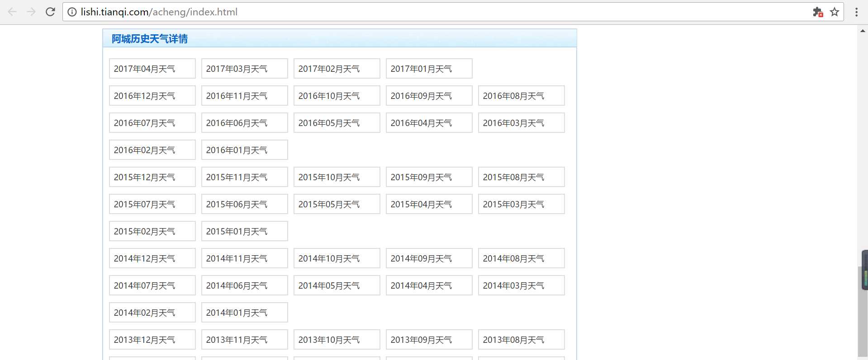The width and height of the screenshot is (868, 360).
Task: Open 2014年12月天气 link
Action: (152, 258)
